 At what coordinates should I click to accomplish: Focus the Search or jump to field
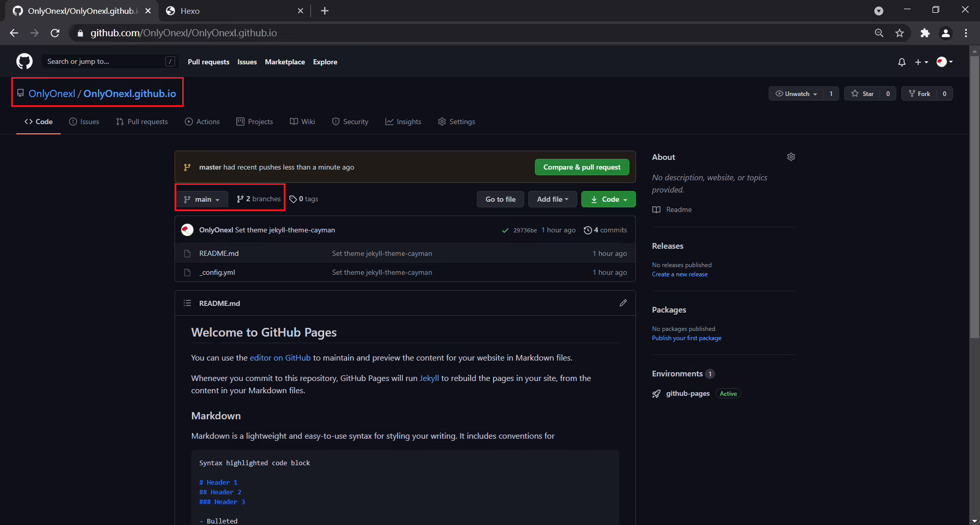coord(109,62)
